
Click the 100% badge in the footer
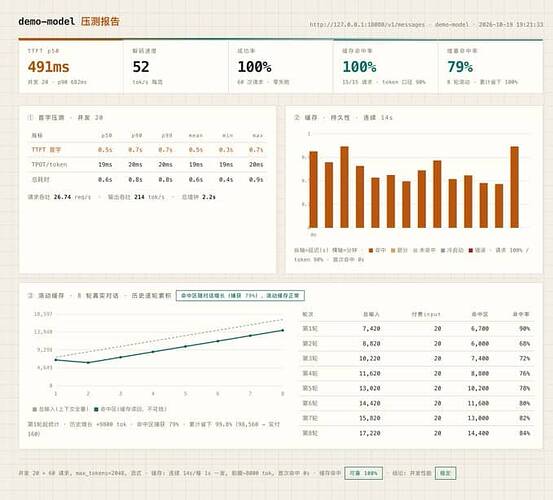[363, 473]
